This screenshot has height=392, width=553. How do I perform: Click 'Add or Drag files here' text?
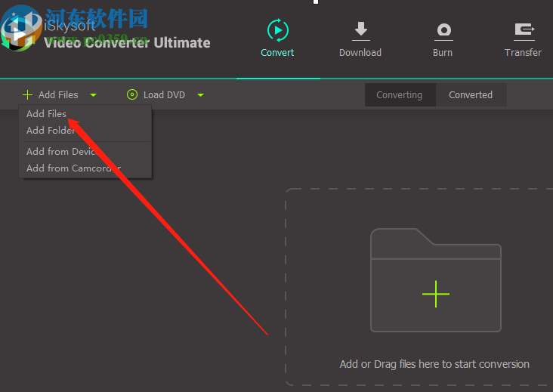434,364
